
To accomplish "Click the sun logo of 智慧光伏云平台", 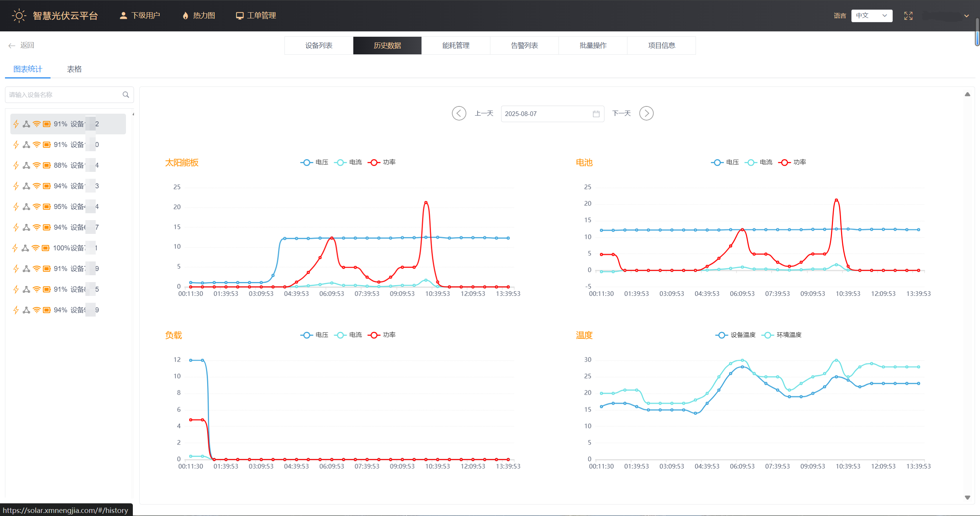I will tap(19, 16).
